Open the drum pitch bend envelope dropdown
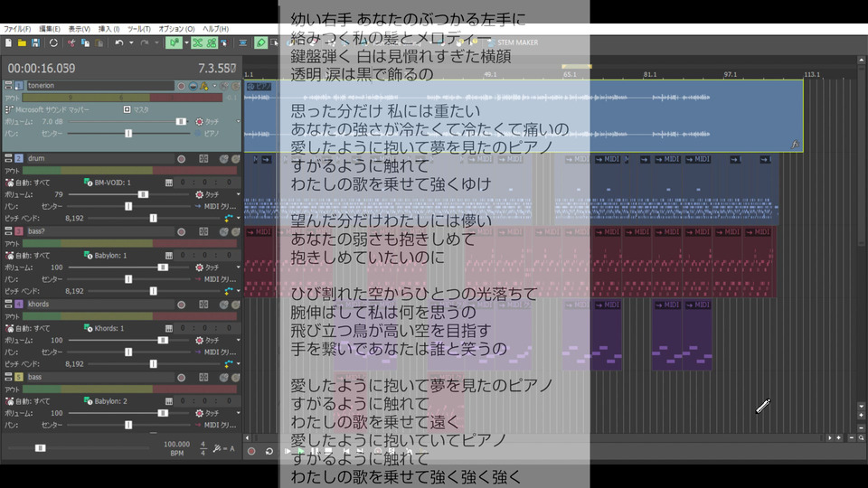This screenshot has height=488, width=868. (x=239, y=218)
